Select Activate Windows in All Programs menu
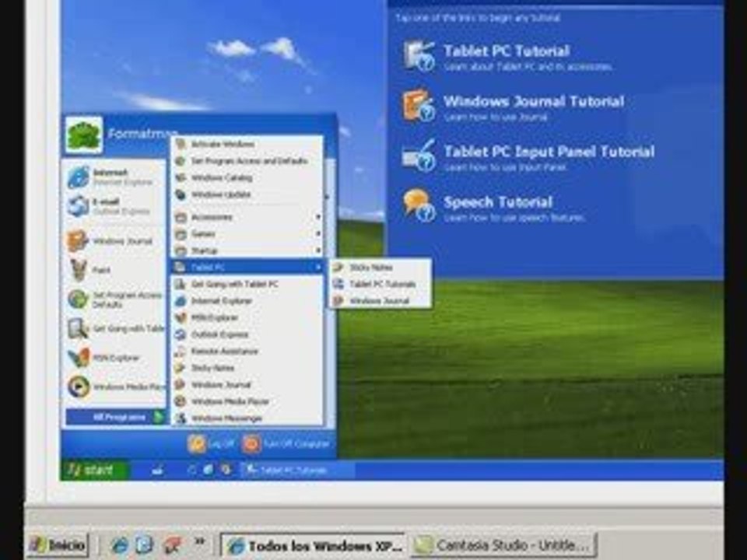This screenshot has height=560, width=747. [x=247, y=144]
